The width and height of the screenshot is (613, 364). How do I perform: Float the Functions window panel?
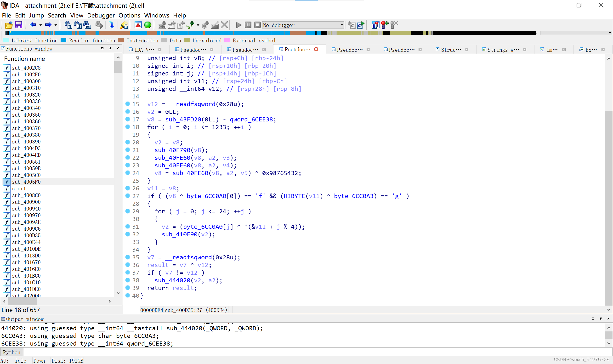click(x=110, y=48)
